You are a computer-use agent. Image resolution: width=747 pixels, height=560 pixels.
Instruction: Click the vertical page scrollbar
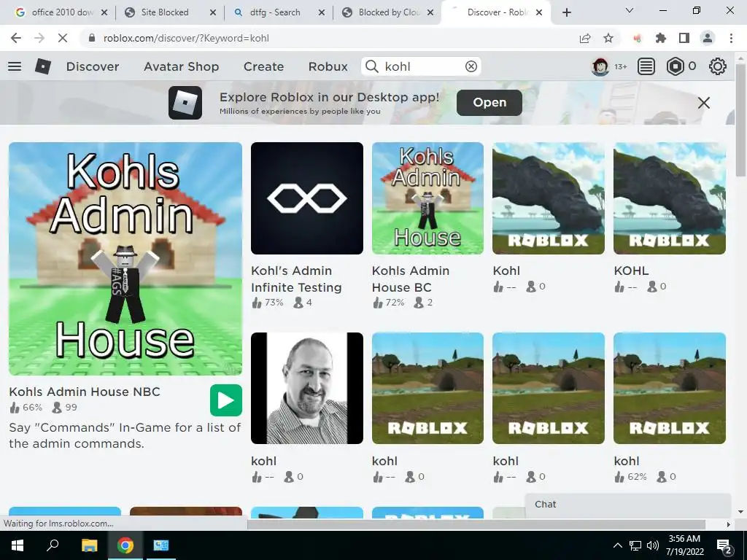click(x=740, y=119)
